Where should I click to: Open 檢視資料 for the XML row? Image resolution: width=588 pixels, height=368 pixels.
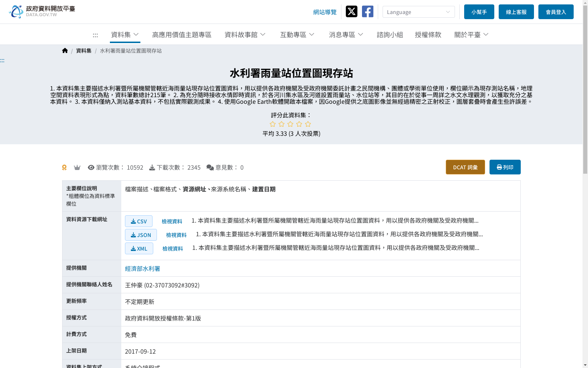click(x=173, y=248)
